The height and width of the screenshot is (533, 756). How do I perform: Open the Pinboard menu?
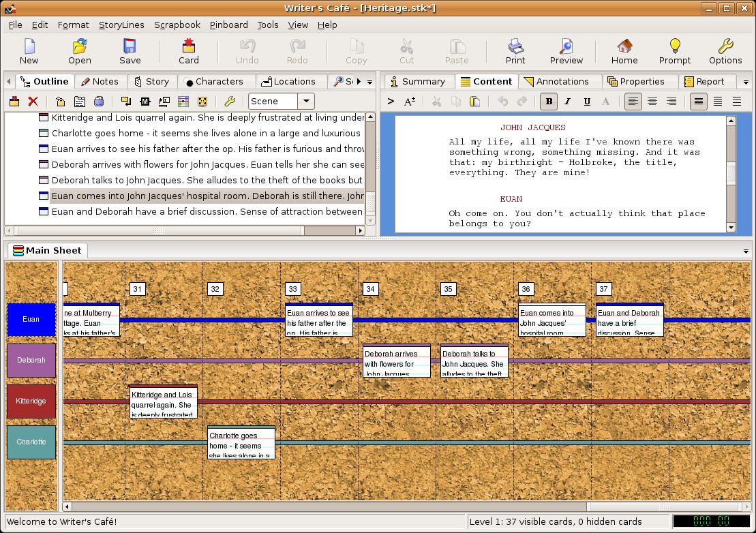tap(228, 25)
